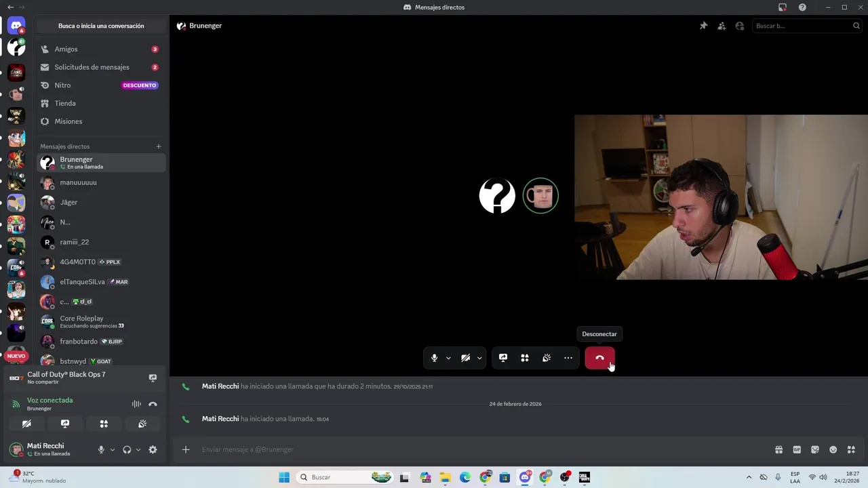This screenshot has width=868, height=488.
Task: Open emoji picker
Action: coord(833,449)
